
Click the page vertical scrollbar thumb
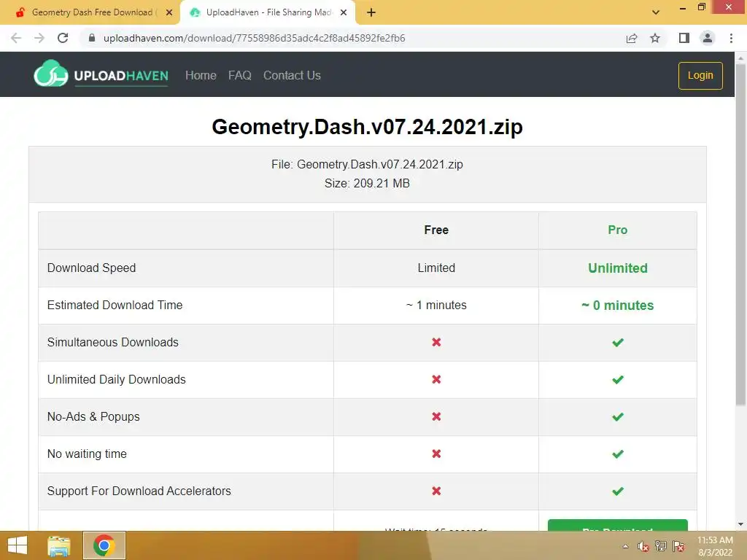[x=740, y=233]
